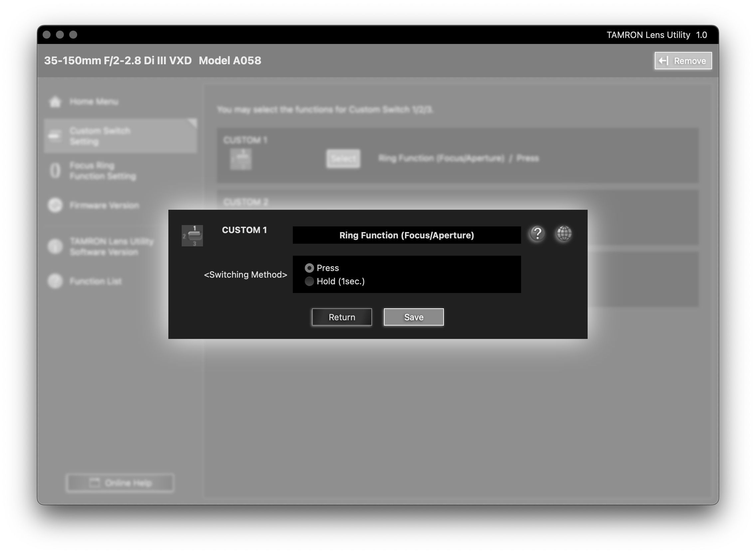Viewport: 756px width, 554px height.
Task: Select the Press switching method
Action: (x=309, y=268)
